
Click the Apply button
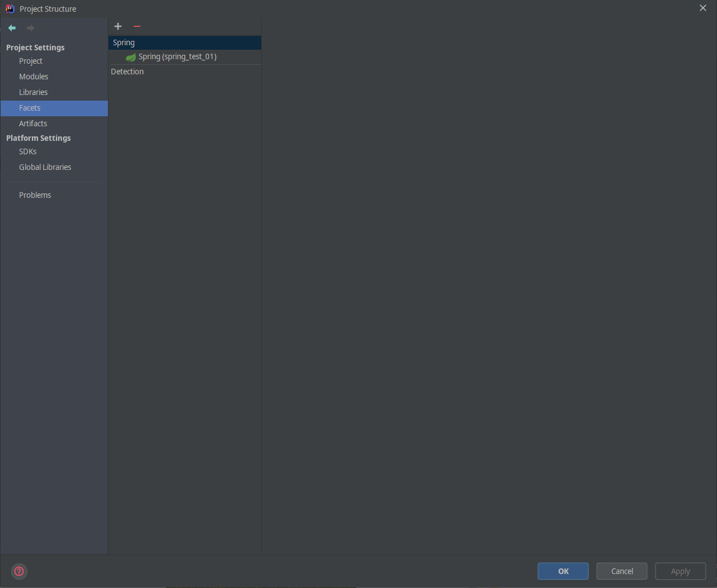pos(681,571)
